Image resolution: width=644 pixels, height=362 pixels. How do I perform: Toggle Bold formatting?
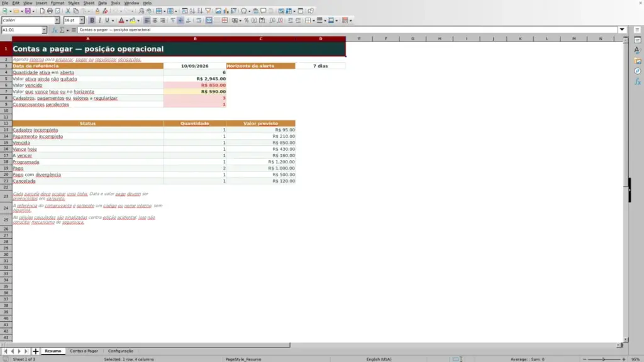tap(92, 21)
